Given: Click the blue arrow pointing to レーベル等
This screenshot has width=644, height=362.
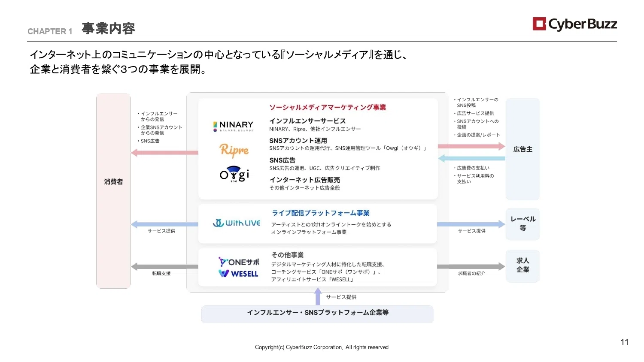Looking at the screenshot, I should point(471,224).
